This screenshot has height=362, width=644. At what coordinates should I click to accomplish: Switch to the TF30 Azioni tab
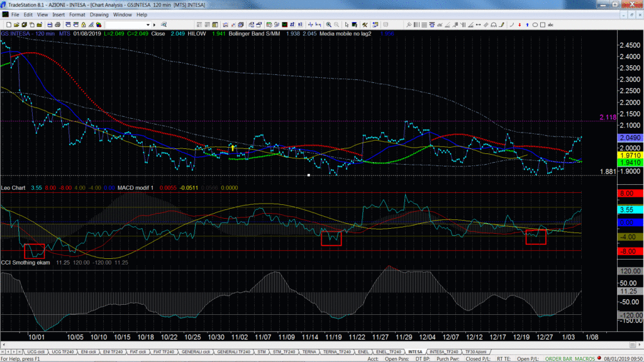coord(475,352)
